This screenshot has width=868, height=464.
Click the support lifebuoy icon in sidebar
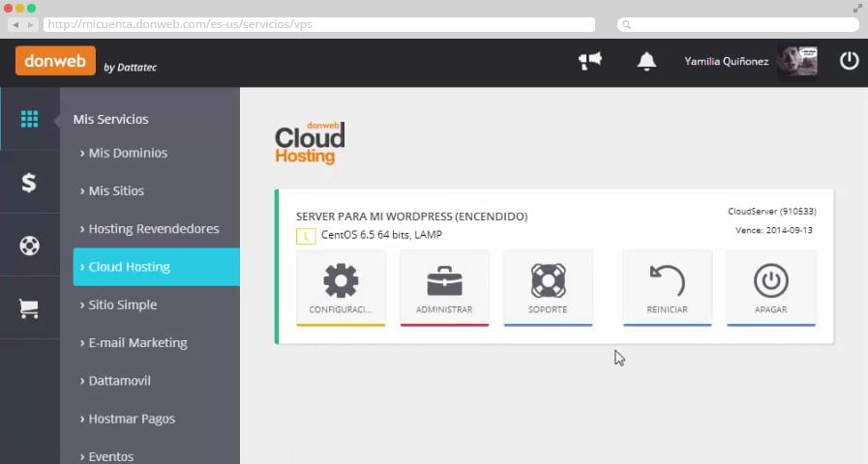(x=29, y=245)
